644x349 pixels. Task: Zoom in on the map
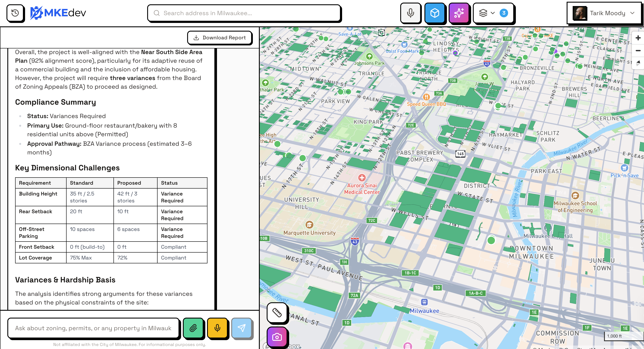click(638, 38)
